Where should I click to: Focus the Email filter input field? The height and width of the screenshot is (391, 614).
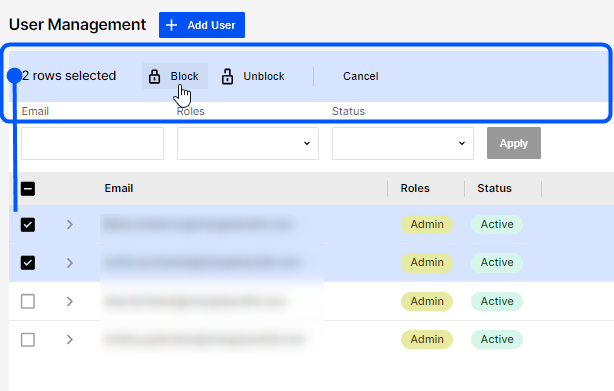pos(92,143)
